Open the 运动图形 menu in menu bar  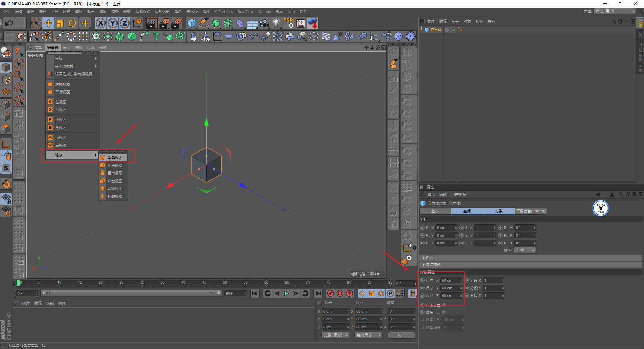point(162,12)
